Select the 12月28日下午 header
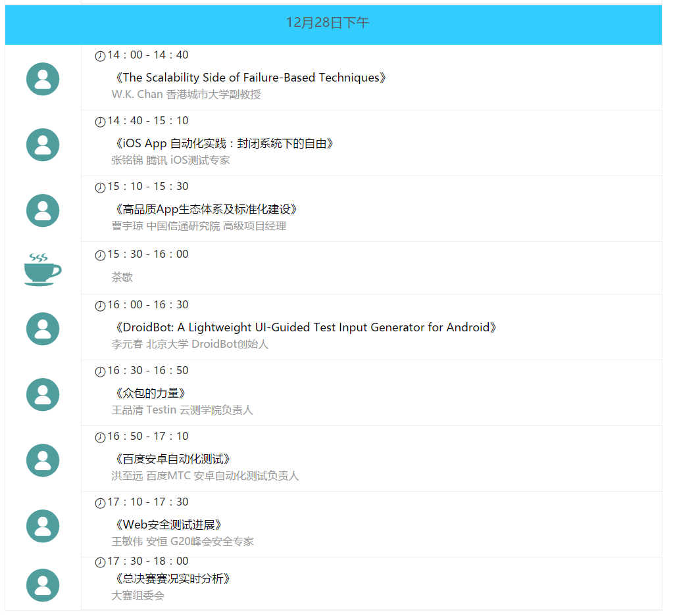This screenshot has width=675, height=616. coord(333,25)
